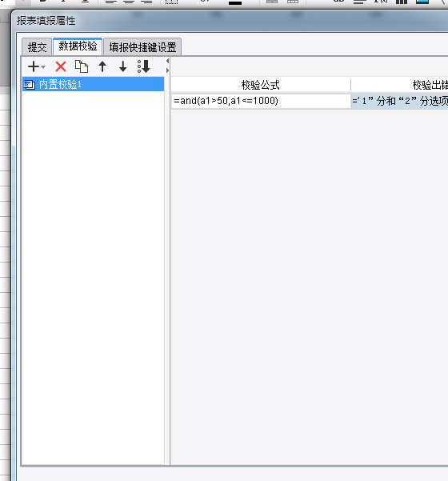
Task: Expand left panel with splitter right arrow
Action: pyautogui.click(x=167, y=70)
